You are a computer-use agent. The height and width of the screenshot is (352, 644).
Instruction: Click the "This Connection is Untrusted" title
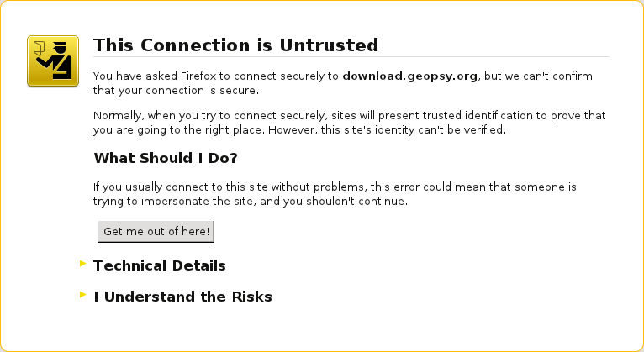point(235,45)
